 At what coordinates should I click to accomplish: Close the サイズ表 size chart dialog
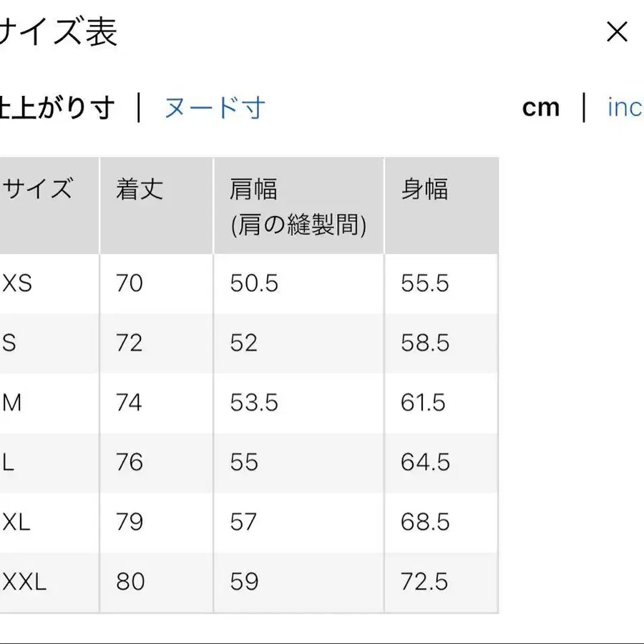click(615, 31)
